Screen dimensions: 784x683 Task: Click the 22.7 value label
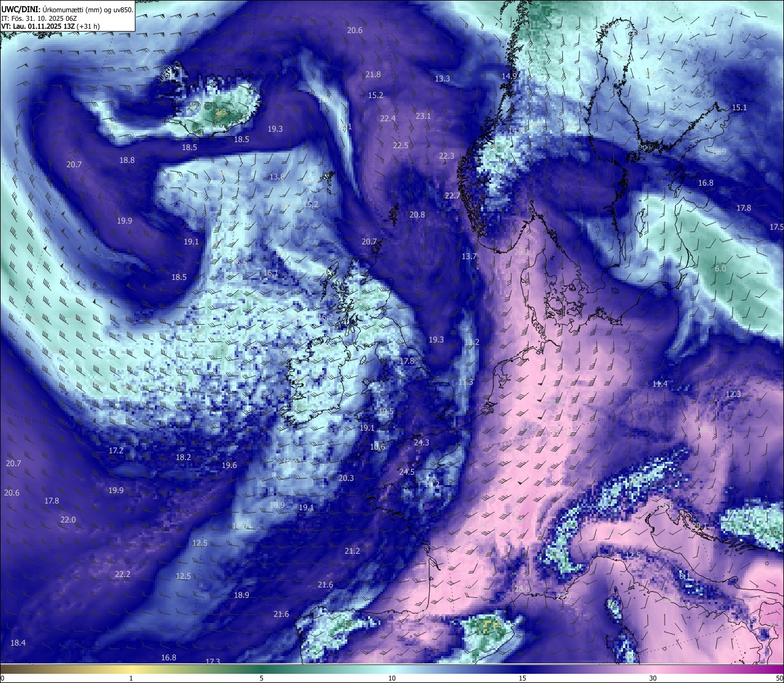click(x=452, y=196)
